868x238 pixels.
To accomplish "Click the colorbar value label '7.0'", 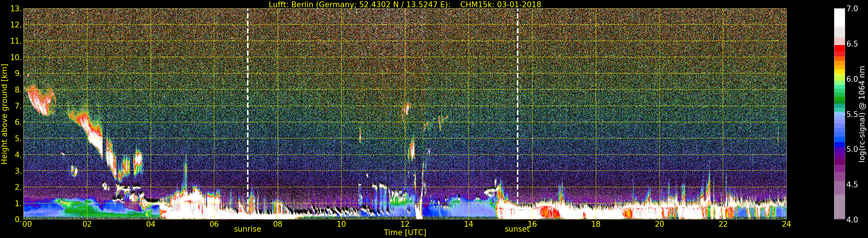I will pyautogui.click(x=852, y=9).
